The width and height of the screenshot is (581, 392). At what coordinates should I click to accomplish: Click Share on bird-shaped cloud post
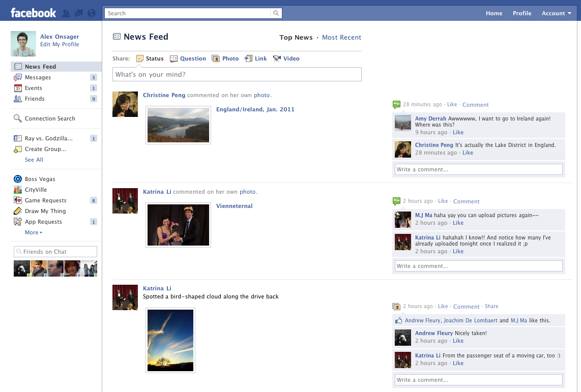[x=491, y=306]
